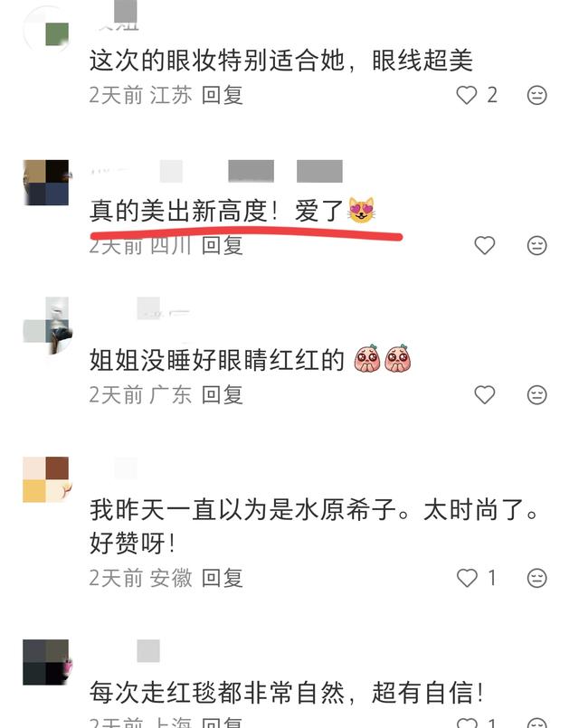
Task: Dislike the 水原希子 comment
Action: [x=536, y=578]
